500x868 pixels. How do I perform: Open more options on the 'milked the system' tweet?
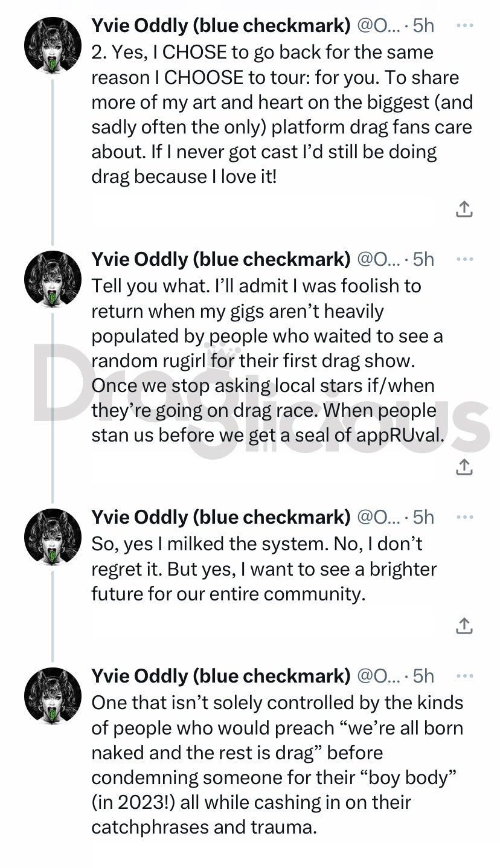(x=464, y=518)
